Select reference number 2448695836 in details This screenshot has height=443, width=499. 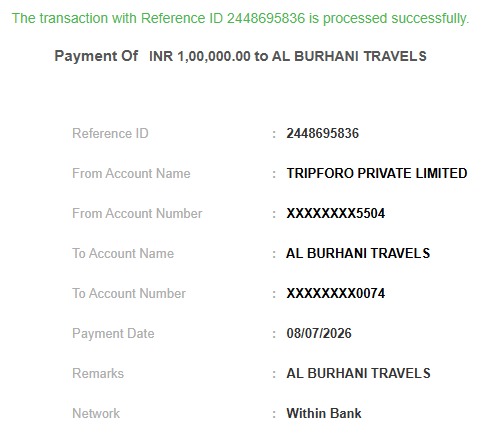[x=323, y=133]
